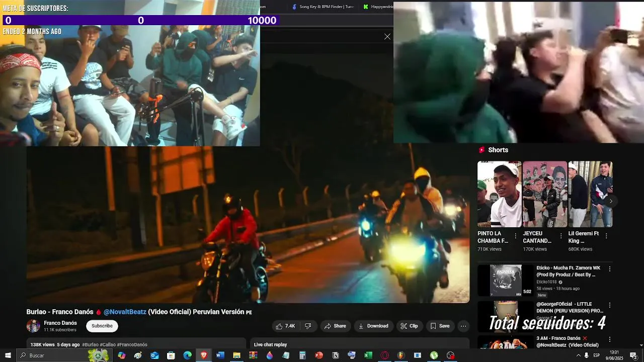Open options menu for LITTLE DEMON video
644x362 pixels.
coord(610,305)
